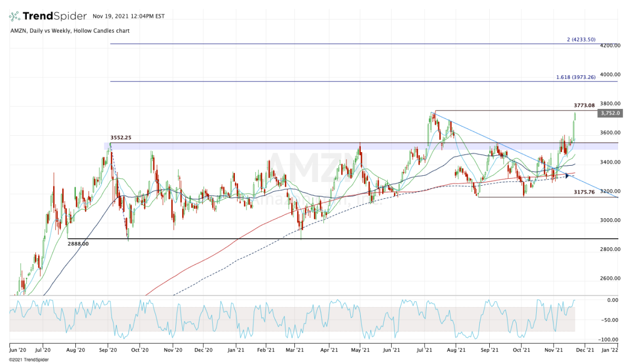Click Jun '20 on the time axis
632x364 pixels.
pyautogui.click(x=18, y=349)
